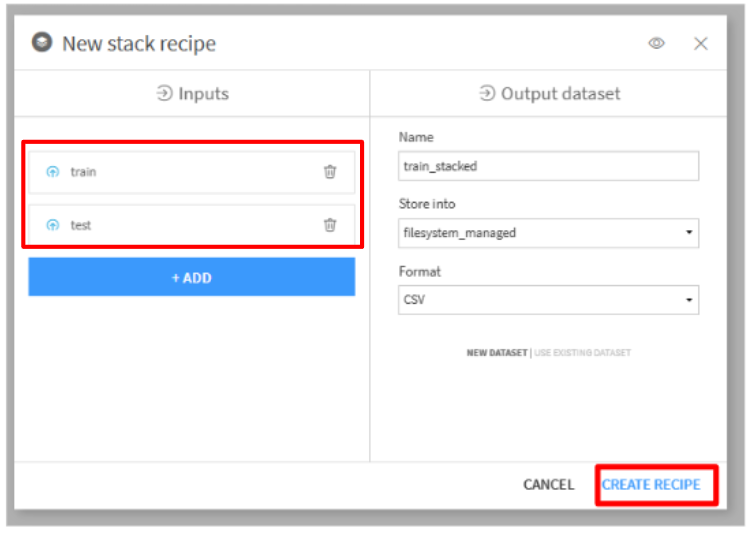The width and height of the screenshot is (747, 533).
Task: Click the Inputs arrow icon
Action: pos(164,93)
